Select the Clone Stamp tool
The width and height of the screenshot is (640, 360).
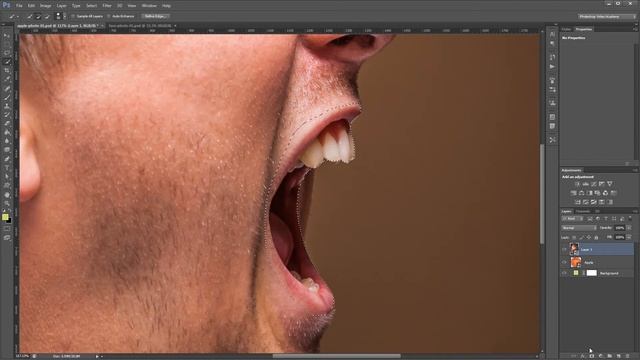pos(7,106)
